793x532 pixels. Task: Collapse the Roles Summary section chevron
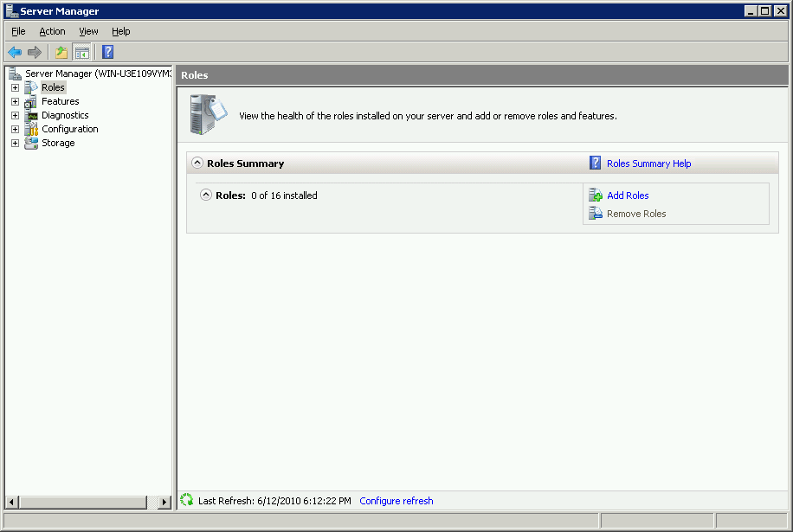(x=197, y=163)
